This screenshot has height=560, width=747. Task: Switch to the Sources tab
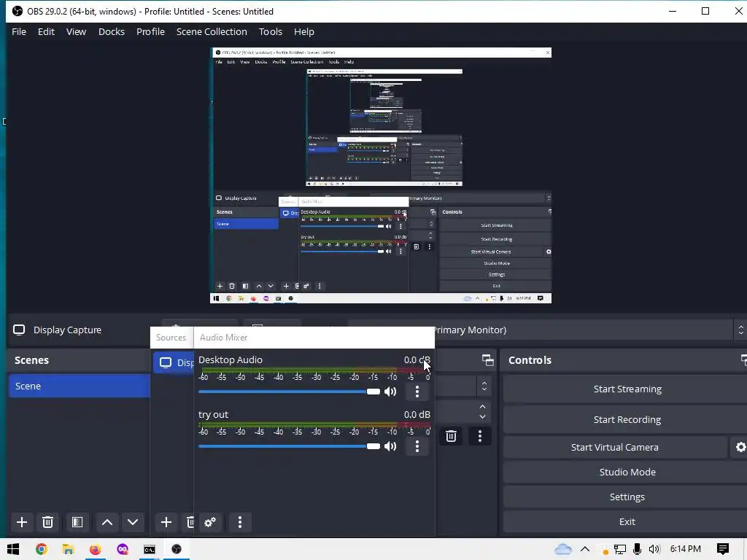point(171,337)
